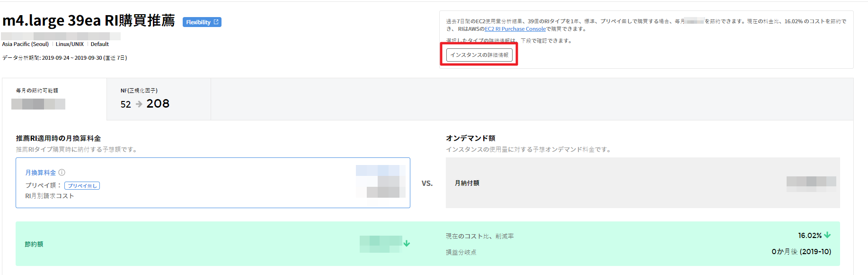Click the Linux/UNIX platform label
Viewport: 868px width, 275px height.
coord(70,44)
